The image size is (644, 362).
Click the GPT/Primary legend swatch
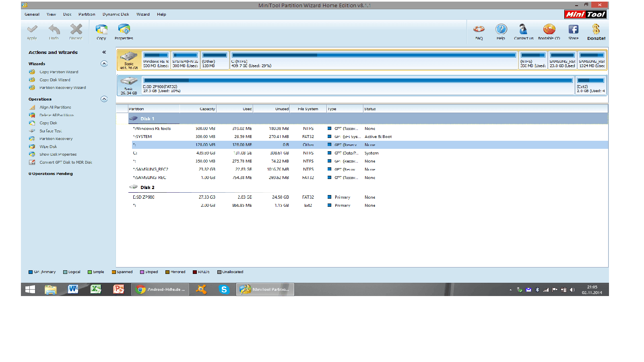tap(31, 272)
